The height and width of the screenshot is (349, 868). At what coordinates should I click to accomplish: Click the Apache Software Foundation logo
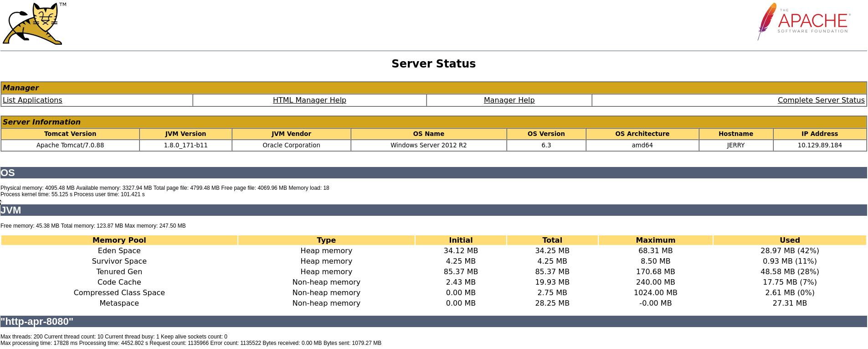click(x=804, y=21)
